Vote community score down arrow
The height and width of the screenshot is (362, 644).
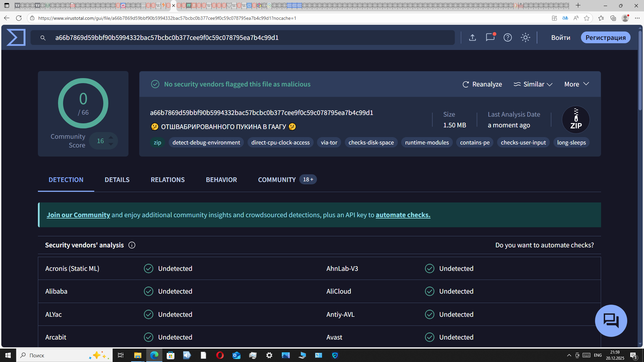(111, 144)
